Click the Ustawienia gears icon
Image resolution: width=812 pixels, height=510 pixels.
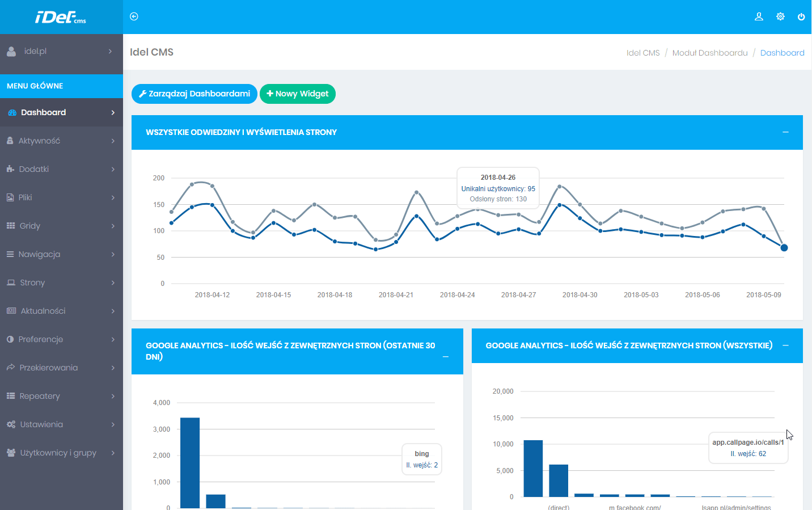pyautogui.click(x=11, y=424)
